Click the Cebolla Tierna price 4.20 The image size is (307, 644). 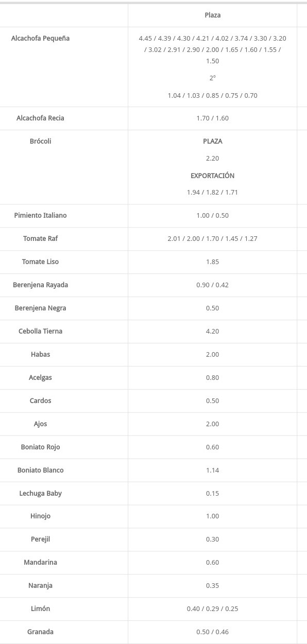(212, 332)
